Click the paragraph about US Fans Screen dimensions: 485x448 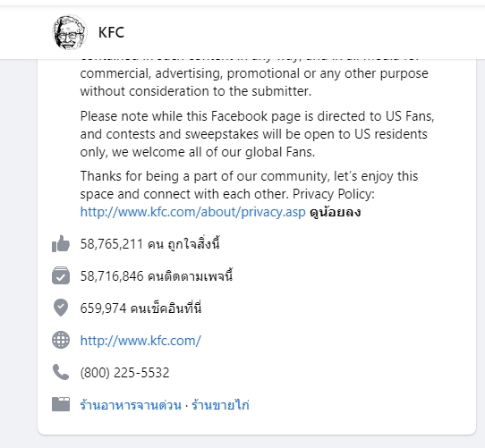pos(258,134)
